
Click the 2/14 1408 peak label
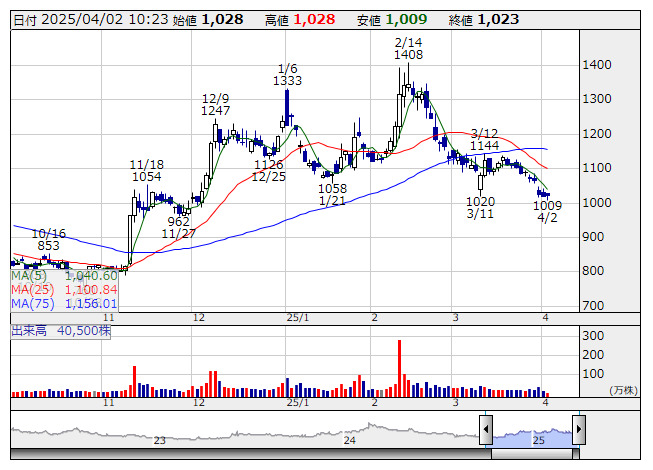pyautogui.click(x=409, y=48)
